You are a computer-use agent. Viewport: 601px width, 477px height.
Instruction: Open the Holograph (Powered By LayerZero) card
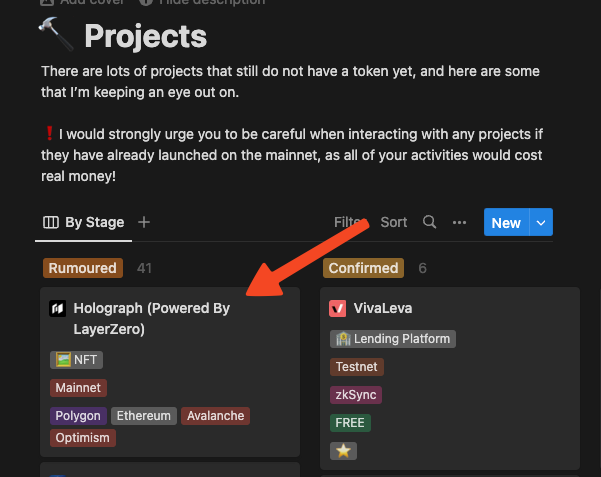(x=170, y=372)
